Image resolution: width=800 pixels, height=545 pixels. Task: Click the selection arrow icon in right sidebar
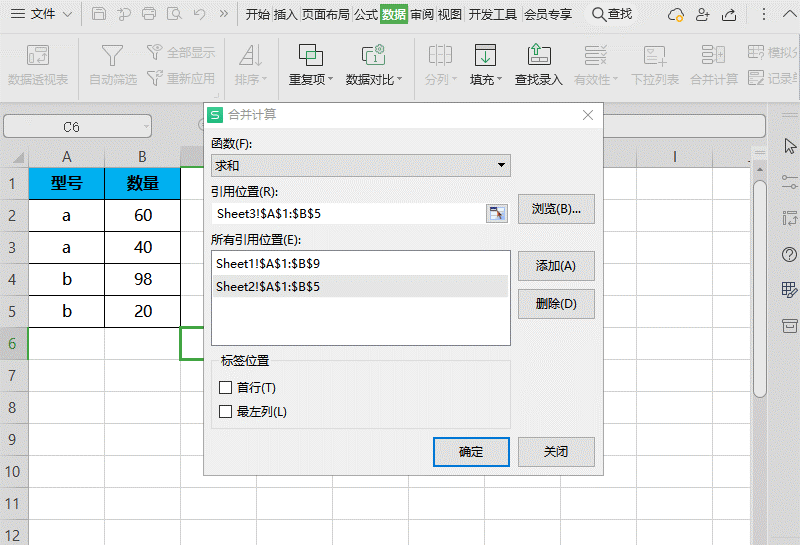tap(790, 145)
